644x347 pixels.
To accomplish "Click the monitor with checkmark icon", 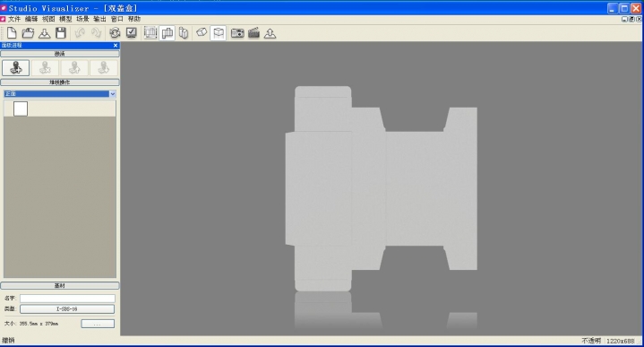I will coord(132,33).
